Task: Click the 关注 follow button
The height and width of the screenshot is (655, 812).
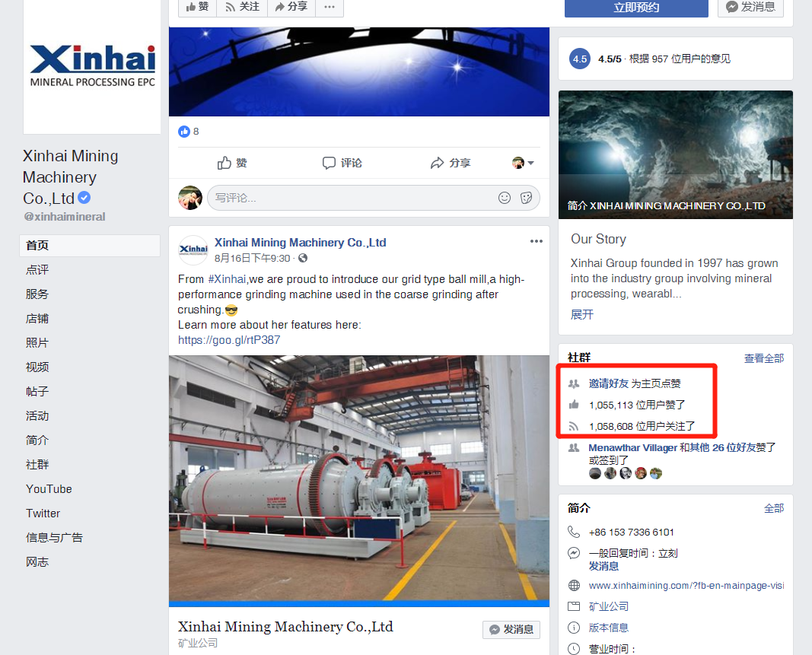Action: [242, 7]
